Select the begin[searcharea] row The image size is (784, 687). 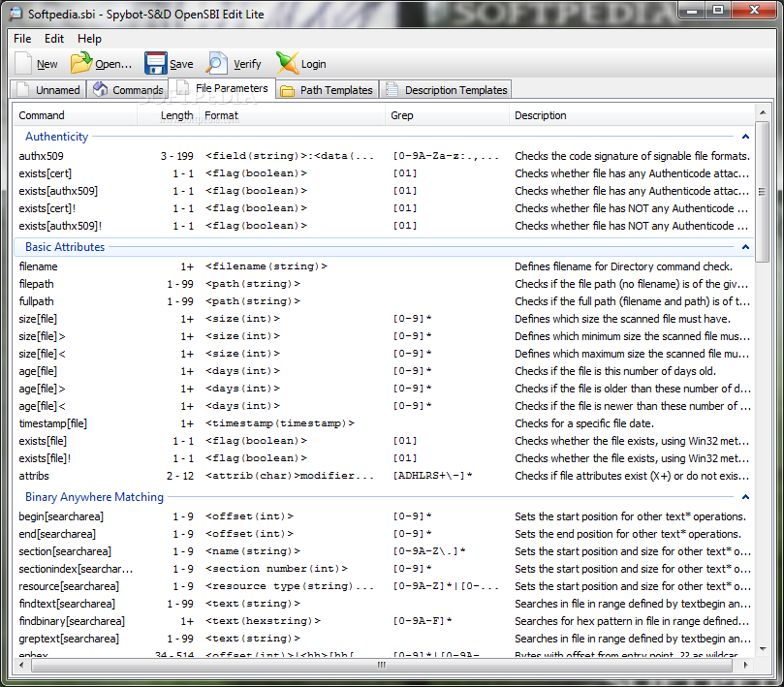coord(384,516)
